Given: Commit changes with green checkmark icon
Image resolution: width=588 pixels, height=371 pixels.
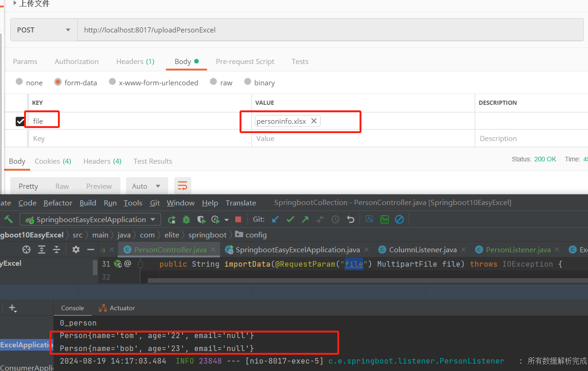Looking at the screenshot, I should pyautogui.click(x=291, y=219).
